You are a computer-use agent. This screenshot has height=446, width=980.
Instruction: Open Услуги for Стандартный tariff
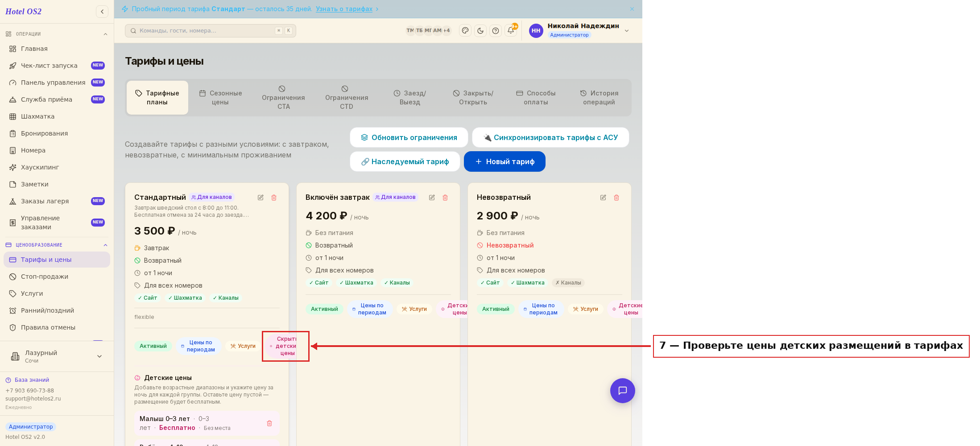point(243,346)
